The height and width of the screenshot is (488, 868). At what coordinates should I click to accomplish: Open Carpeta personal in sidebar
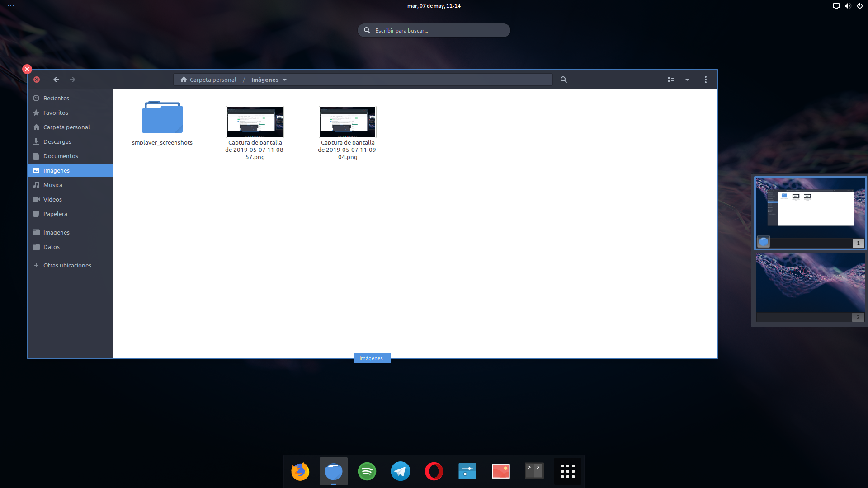[x=70, y=127]
